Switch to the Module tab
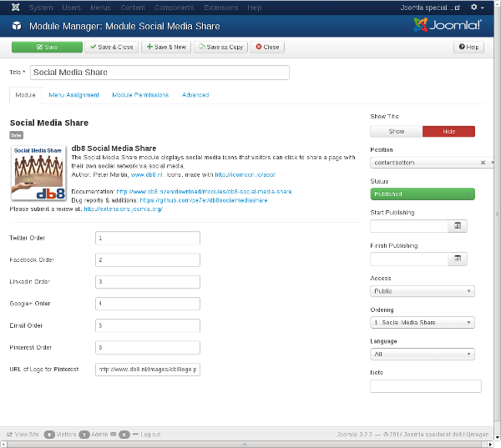The image size is (501, 448). pyautogui.click(x=25, y=95)
